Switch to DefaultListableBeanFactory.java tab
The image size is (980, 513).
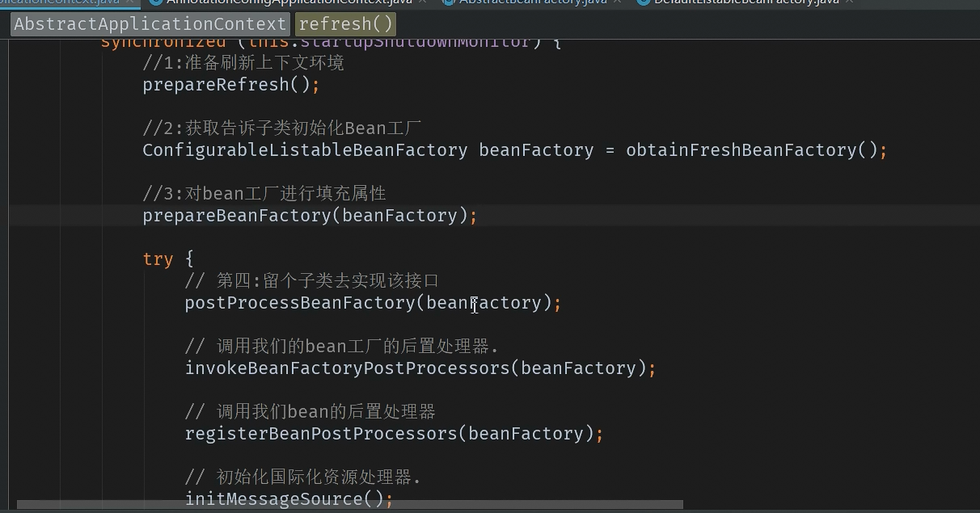pyautogui.click(x=746, y=2)
